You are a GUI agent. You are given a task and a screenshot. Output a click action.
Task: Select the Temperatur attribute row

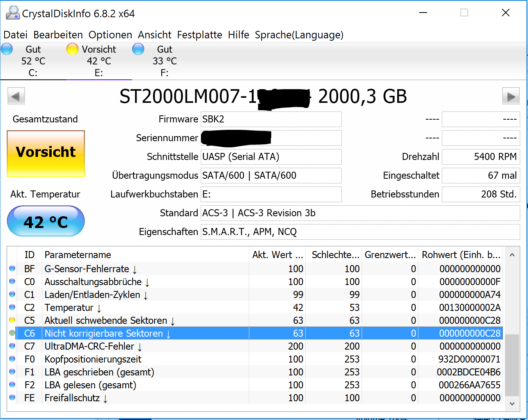256,308
